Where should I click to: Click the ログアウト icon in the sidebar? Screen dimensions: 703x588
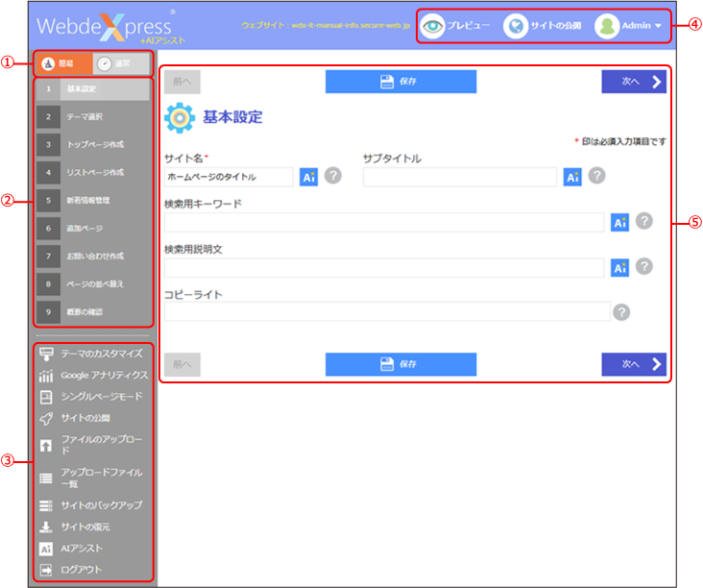(45, 570)
